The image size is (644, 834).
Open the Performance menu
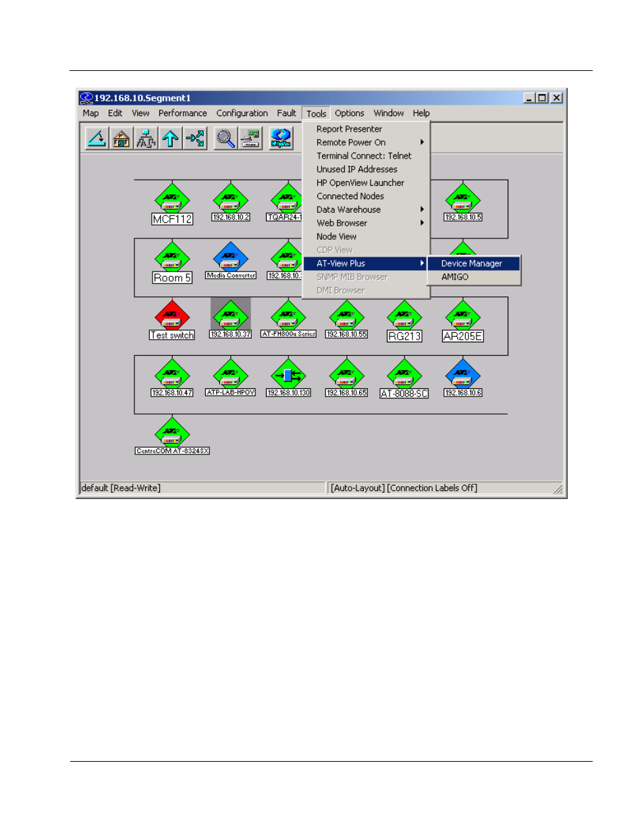coord(183,113)
